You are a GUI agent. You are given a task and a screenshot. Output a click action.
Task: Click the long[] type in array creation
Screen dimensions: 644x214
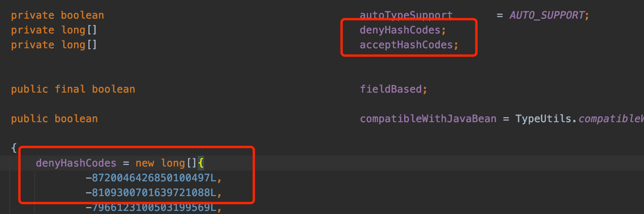click(179, 163)
